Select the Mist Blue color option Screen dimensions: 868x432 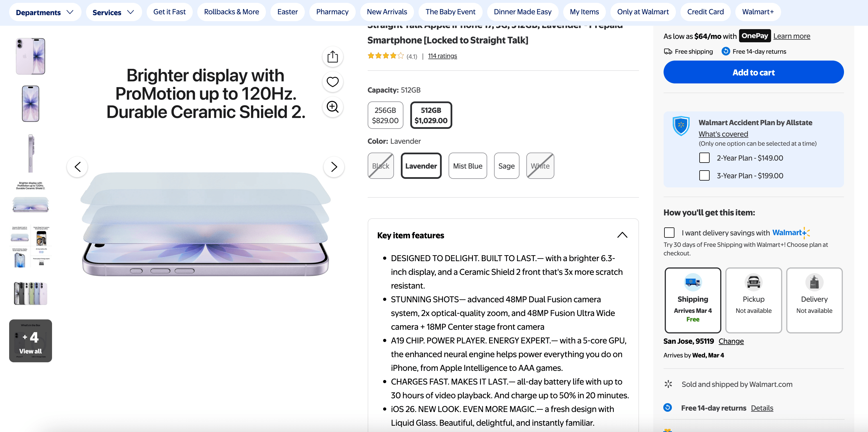(x=468, y=166)
